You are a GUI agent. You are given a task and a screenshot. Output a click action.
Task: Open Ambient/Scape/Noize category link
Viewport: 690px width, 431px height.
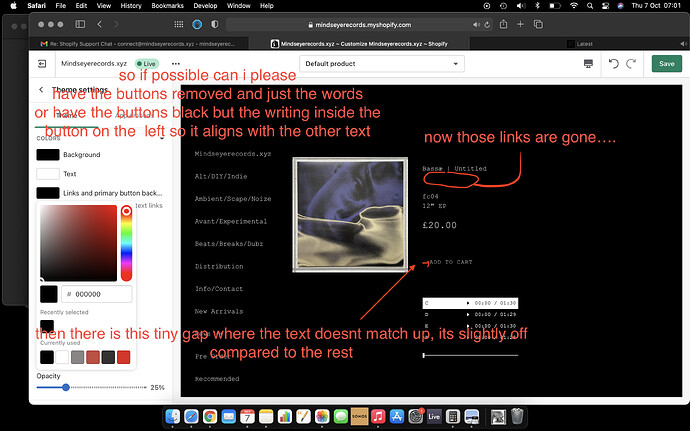point(233,199)
